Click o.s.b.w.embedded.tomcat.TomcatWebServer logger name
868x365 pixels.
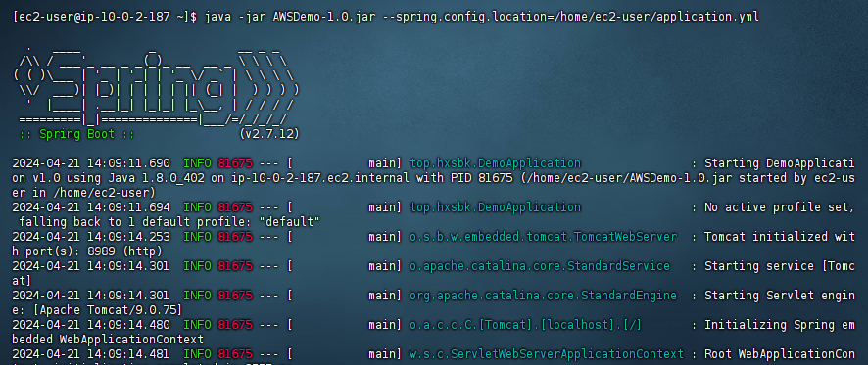tap(544, 237)
